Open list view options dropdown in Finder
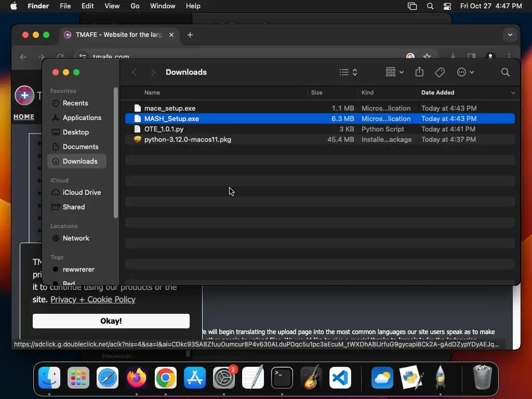 tap(349, 72)
